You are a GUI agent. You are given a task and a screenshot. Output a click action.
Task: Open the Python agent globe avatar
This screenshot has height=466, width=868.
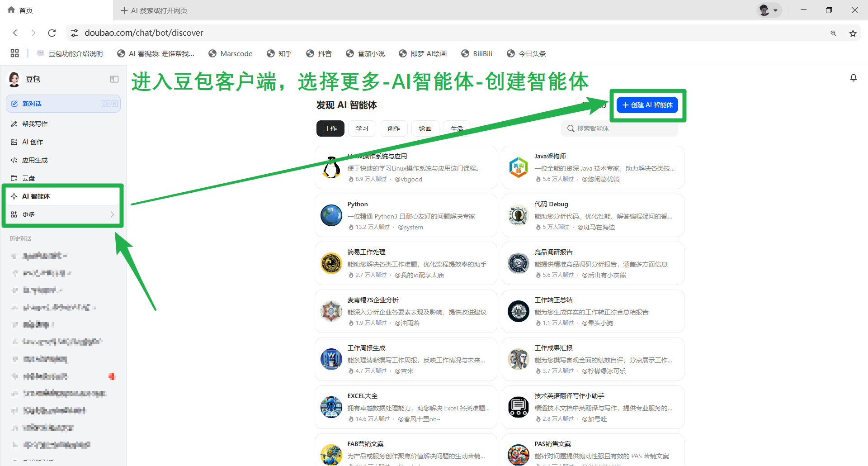pos(331,215)
